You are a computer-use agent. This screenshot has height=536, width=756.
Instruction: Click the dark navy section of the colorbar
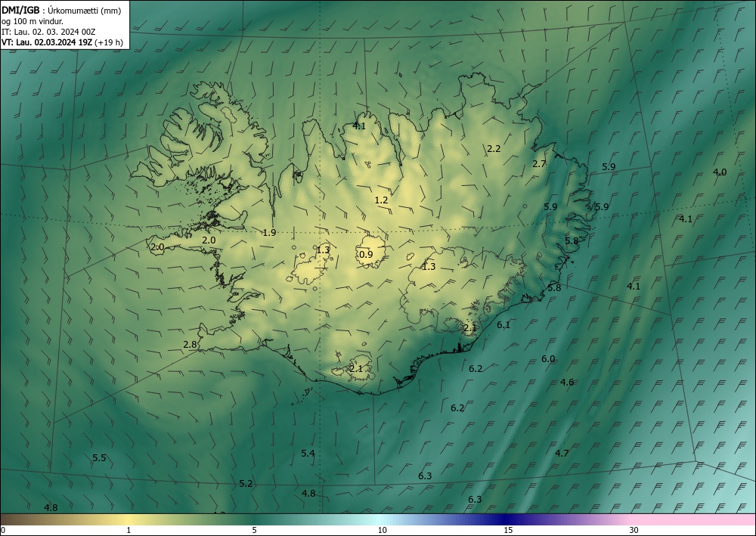click(507, 519)
